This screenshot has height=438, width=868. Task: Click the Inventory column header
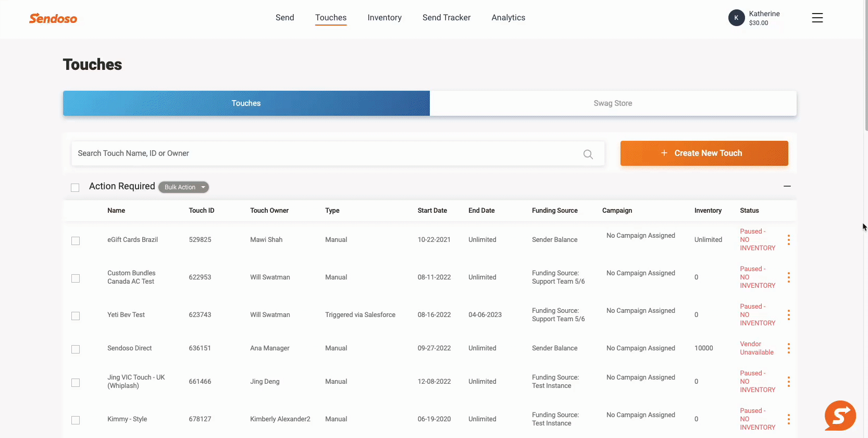(x=708, y=211)
